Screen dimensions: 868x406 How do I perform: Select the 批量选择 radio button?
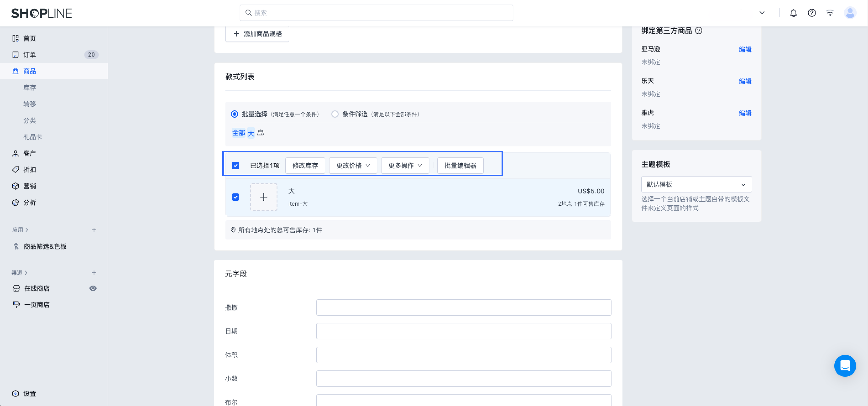click(235, 114)
